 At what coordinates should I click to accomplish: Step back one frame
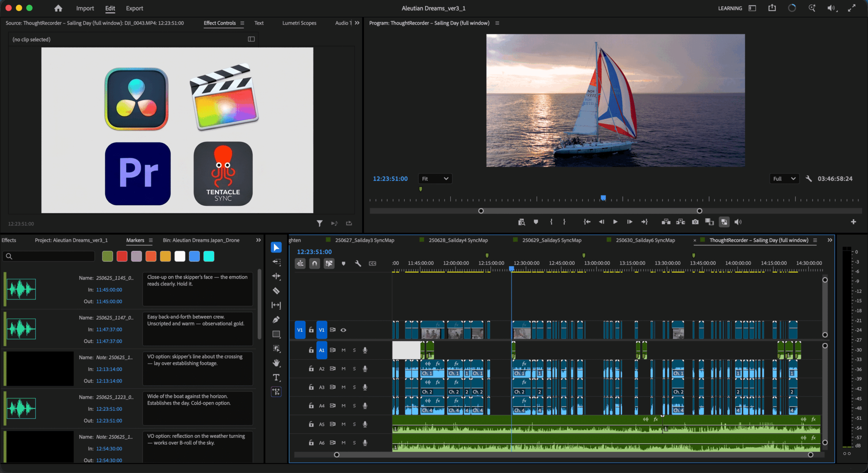pos(601,222)
